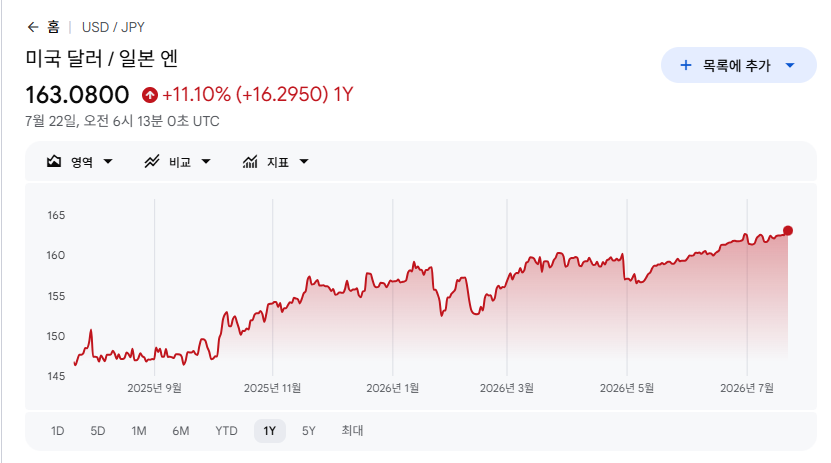Go to 홈 link in breadcrumb
This screenshot has height=463, width=831.
[53, 27]
